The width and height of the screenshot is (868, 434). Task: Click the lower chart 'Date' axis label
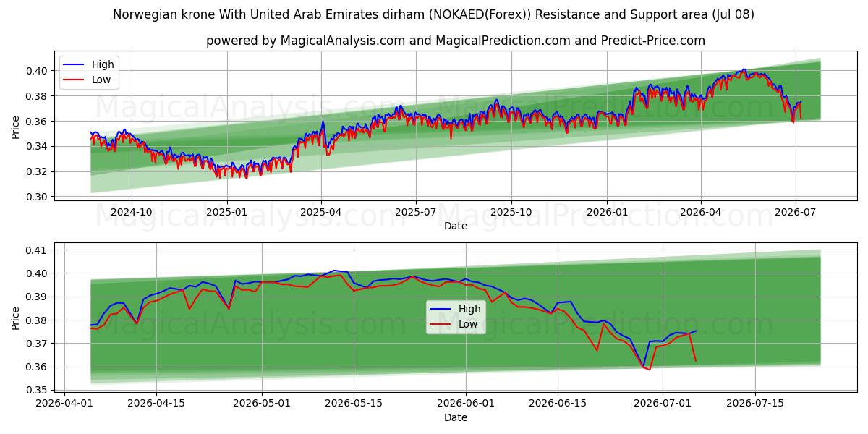coord(456,417)
